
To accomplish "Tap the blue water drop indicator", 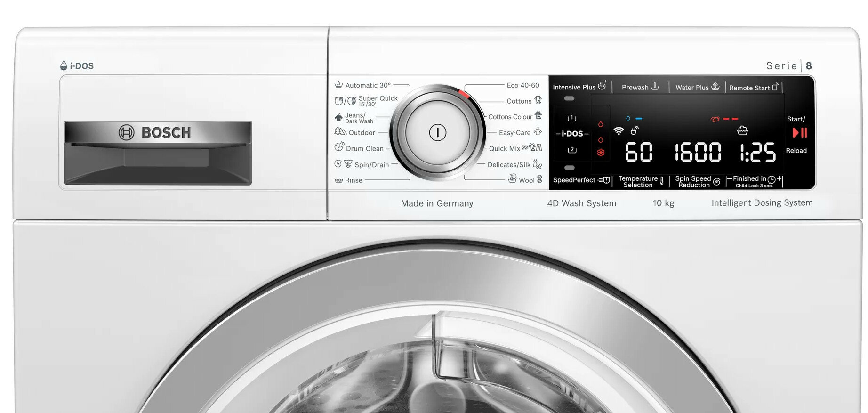I will pyautogui.click(x=628, y=118).
